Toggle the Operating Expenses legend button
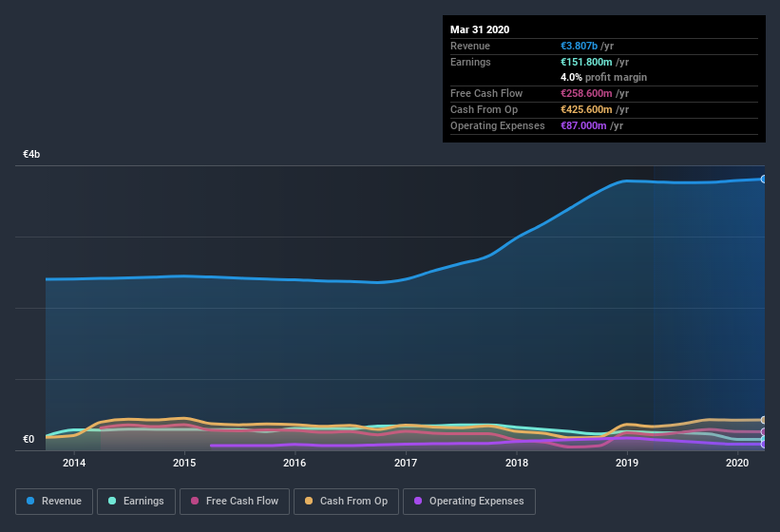Screen dimensions: 780x532 pos(468,502)
